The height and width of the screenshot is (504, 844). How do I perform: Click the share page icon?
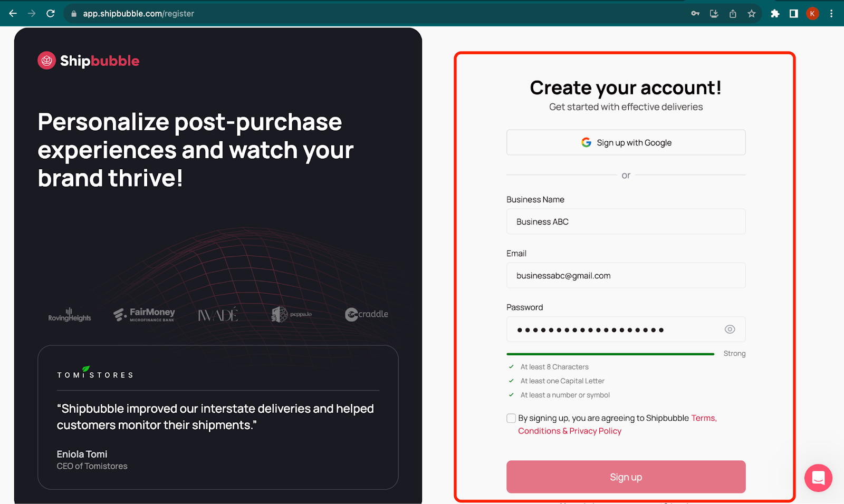733,14
